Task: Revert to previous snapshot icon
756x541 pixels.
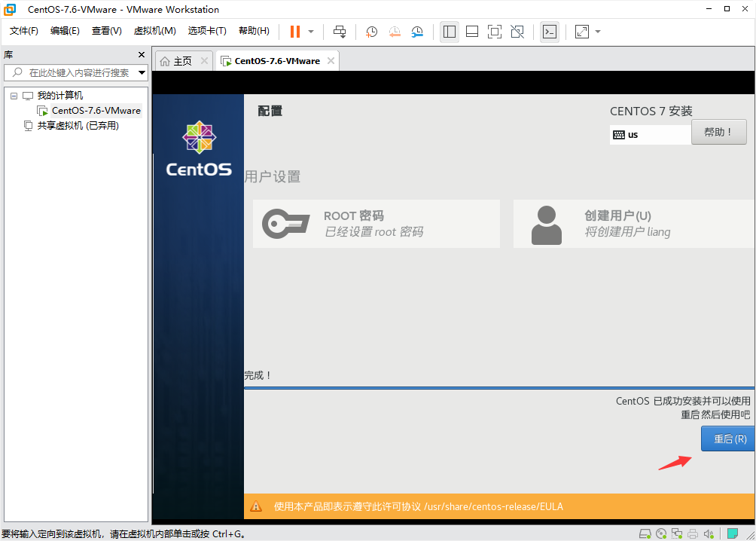Action: coord(395,32)
